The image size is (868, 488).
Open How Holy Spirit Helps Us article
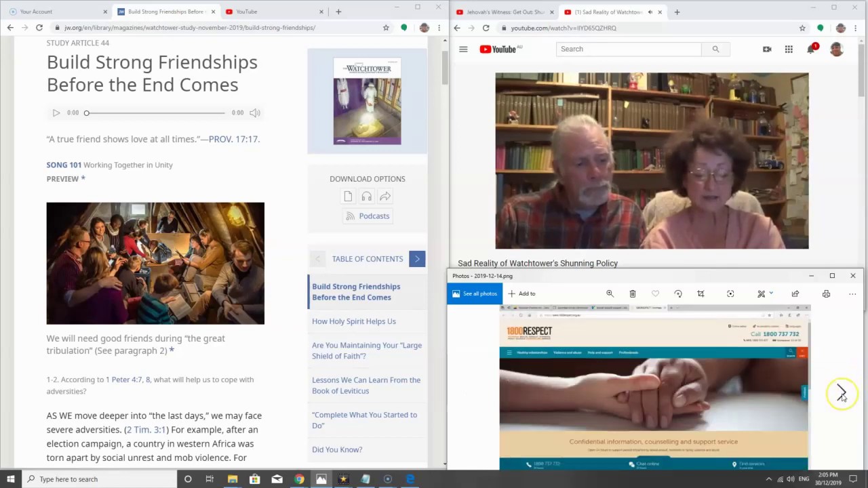(x=354, y=321)
